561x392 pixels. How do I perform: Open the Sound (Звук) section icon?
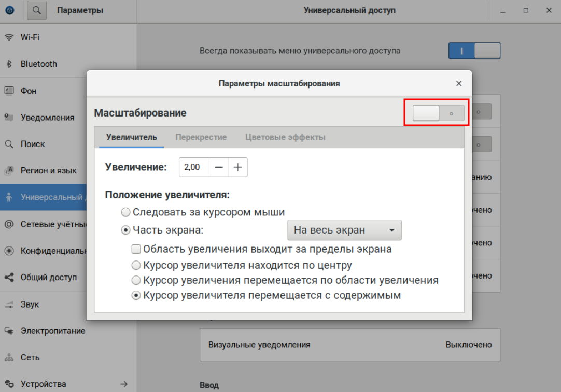pyautogui.click(x=9, y=304)
